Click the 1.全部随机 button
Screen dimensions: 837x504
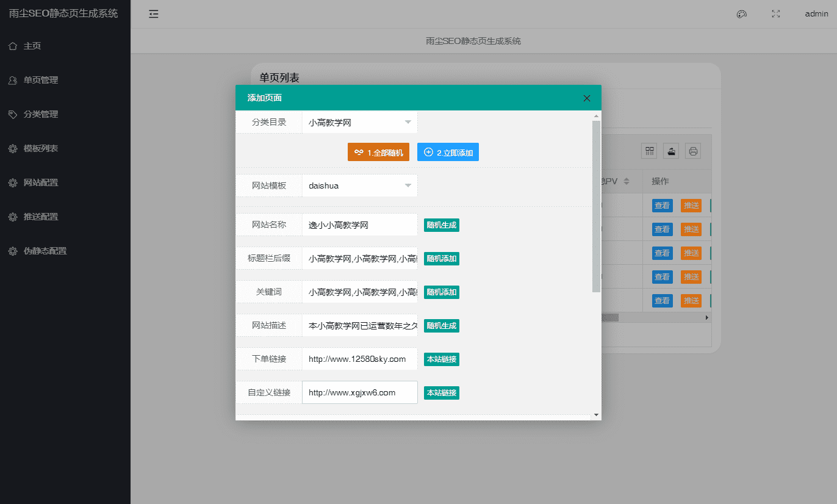click(378, 152)
